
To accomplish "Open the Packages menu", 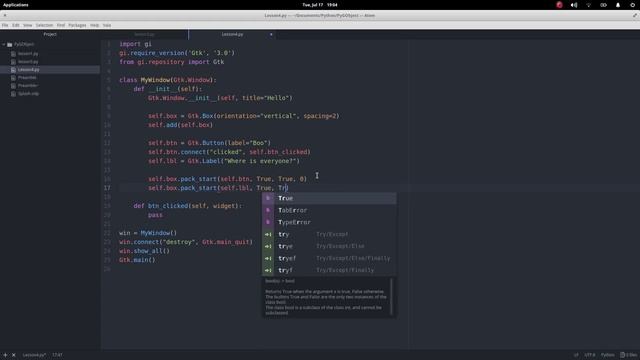I will pyautogui.click(x=77, y=25).
